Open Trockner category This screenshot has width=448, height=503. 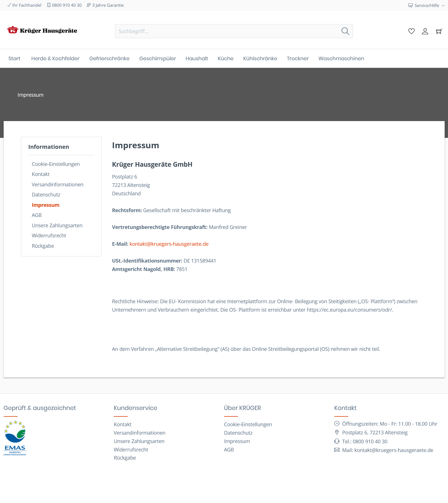[x=298, y=59]
